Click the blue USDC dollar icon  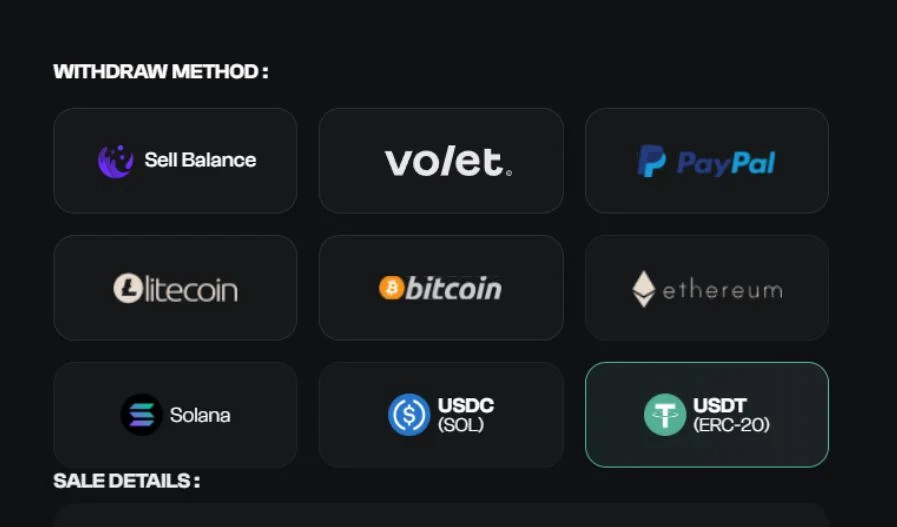pyautogui.click(x=409, y=415)
